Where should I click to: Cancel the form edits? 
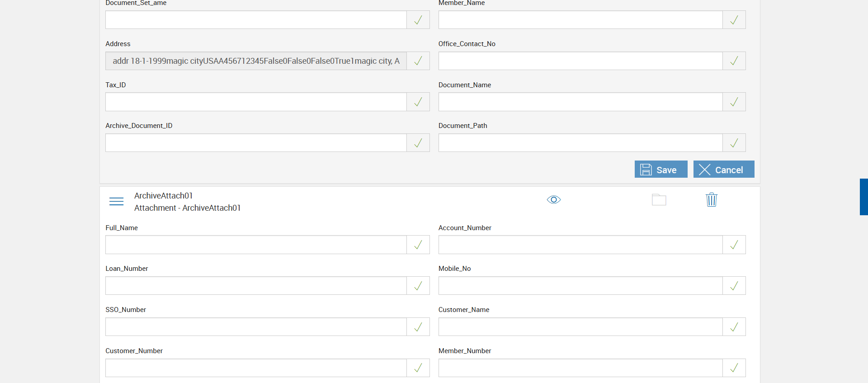coord(723,170)
